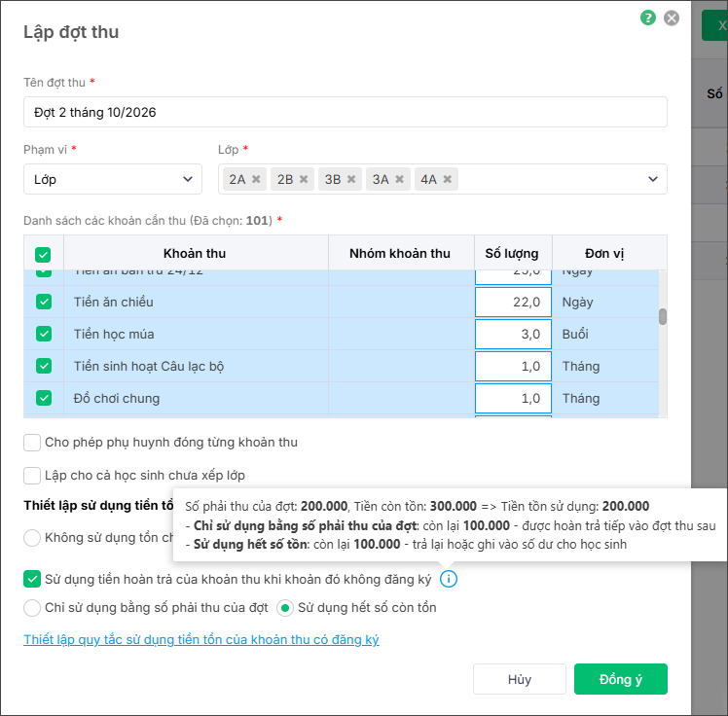728x716 pixels.
Task: Select Không sử dụng tồn radio option
Action: (x=32, y=538)
